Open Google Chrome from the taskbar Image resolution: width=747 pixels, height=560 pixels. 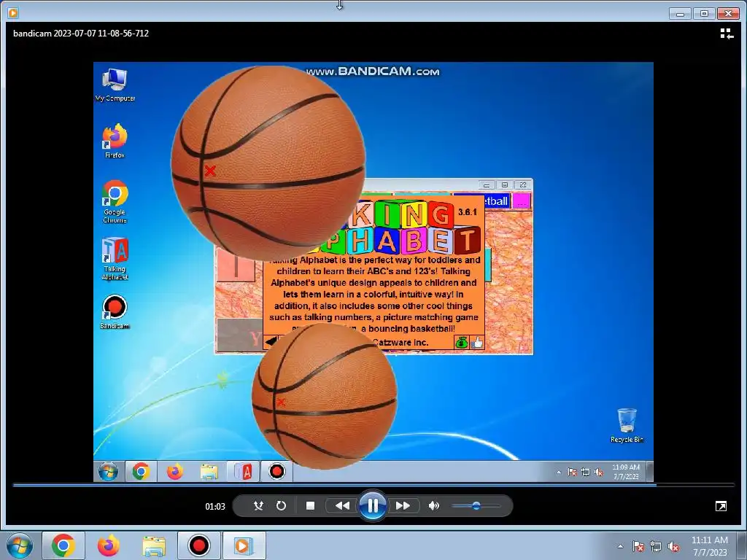click(63, 545)
